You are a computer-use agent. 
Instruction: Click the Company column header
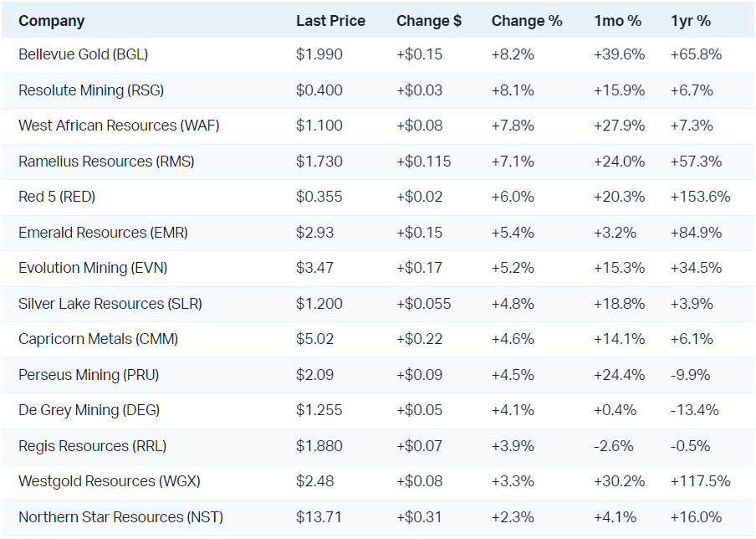[52, 21]
